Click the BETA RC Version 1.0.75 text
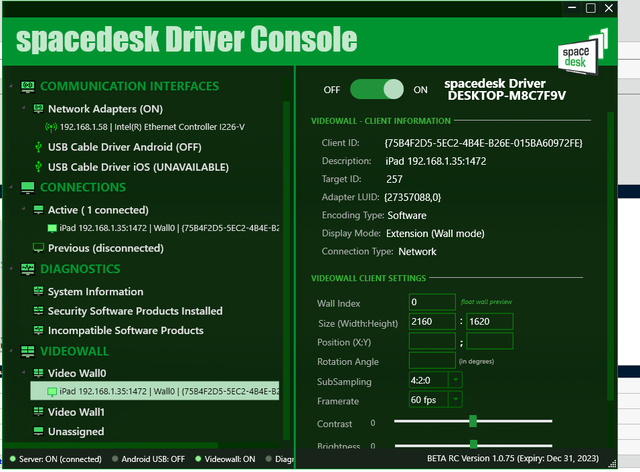640x472 pixels. (x=513, y=459)
